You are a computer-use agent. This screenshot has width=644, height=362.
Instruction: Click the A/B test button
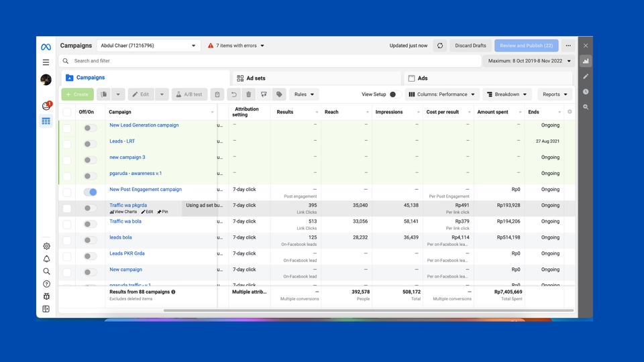(189, 95)
